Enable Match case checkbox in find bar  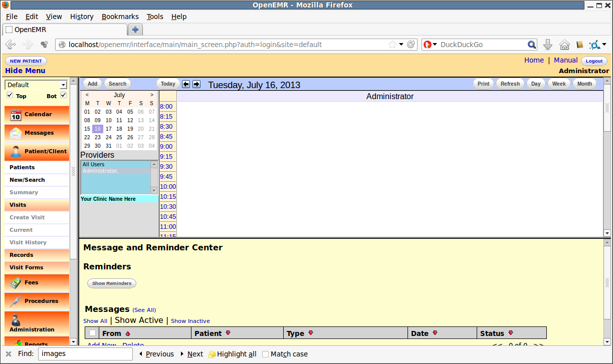coord(266,354)
